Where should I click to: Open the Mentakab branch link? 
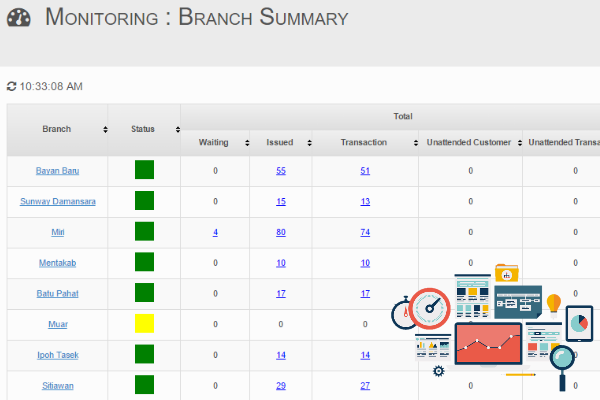[x=58, y=263]
